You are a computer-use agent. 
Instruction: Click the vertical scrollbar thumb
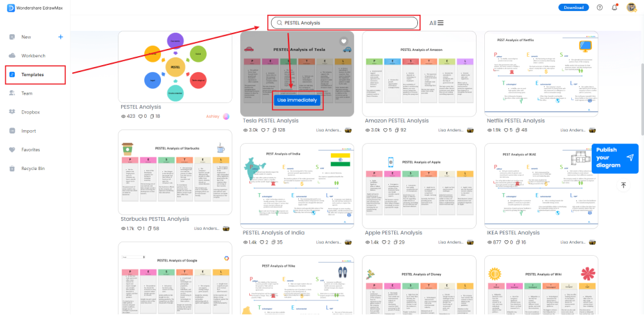coord(641,99)
